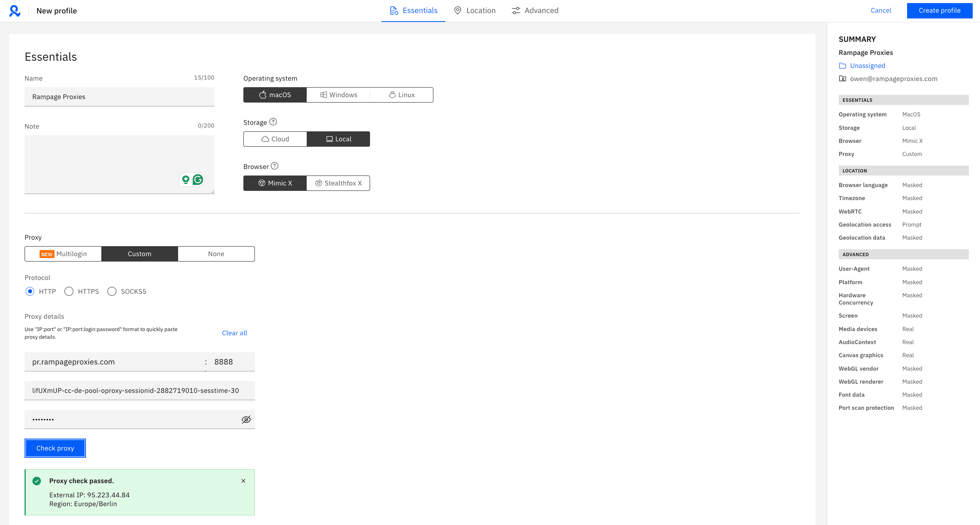This screenshot has height=525, width=980.
Task: Switch storage to Cloud
Action: tap(275, 139)
